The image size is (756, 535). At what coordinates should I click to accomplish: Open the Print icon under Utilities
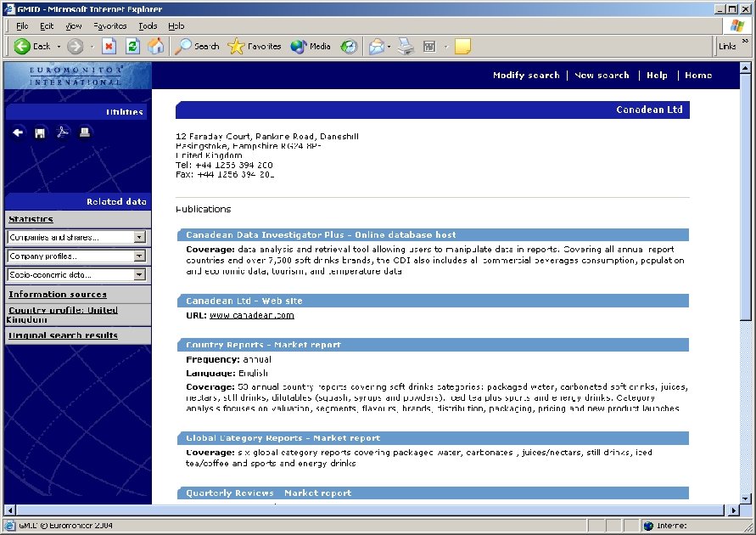84,132
